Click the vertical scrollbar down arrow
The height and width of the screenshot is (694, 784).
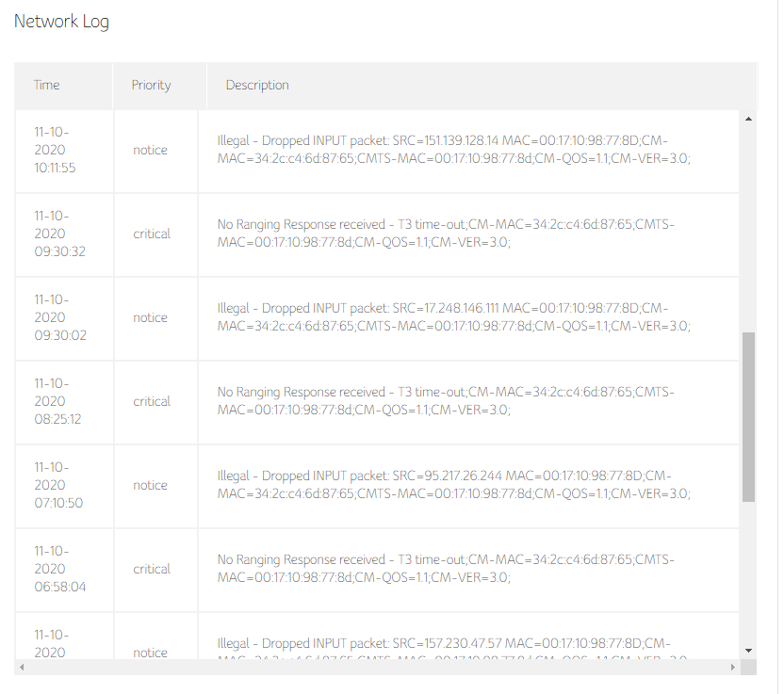(x=748, y=650)
